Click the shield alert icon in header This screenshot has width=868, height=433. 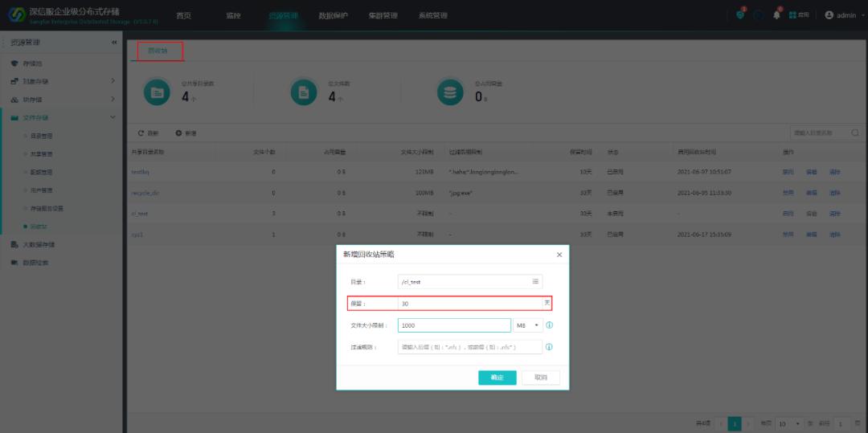(x=740, y=15)
